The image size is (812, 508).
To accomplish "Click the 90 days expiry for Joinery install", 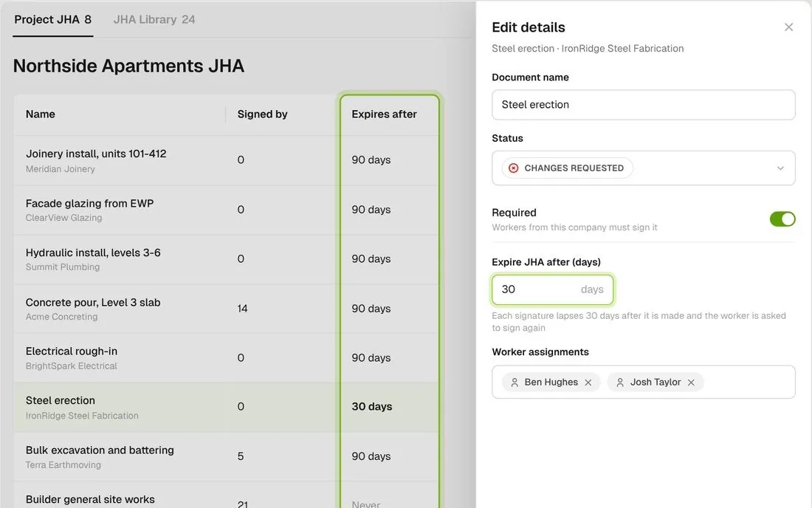I will pyautogui.click(x=371, y=160).
